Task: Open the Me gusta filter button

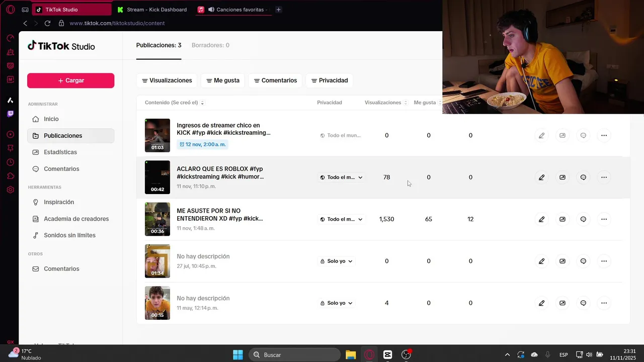Action: [223, 80]
